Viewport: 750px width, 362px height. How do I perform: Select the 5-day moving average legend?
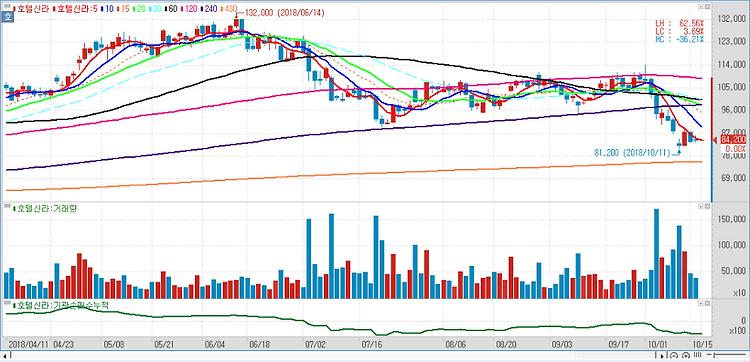tap(75, 9)
